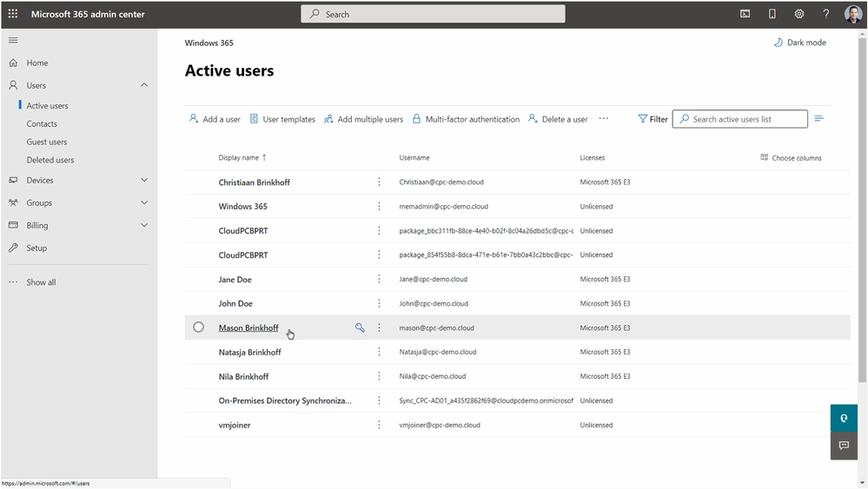Open more actions for vmjoiner
Screen dimensions: 868x489
[379, 425]
